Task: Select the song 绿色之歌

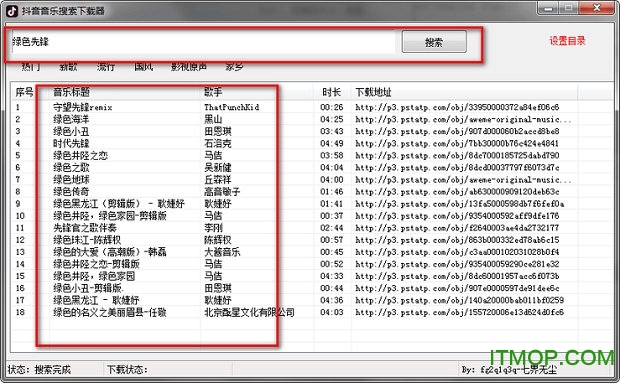Action: [x=71, y=168]
